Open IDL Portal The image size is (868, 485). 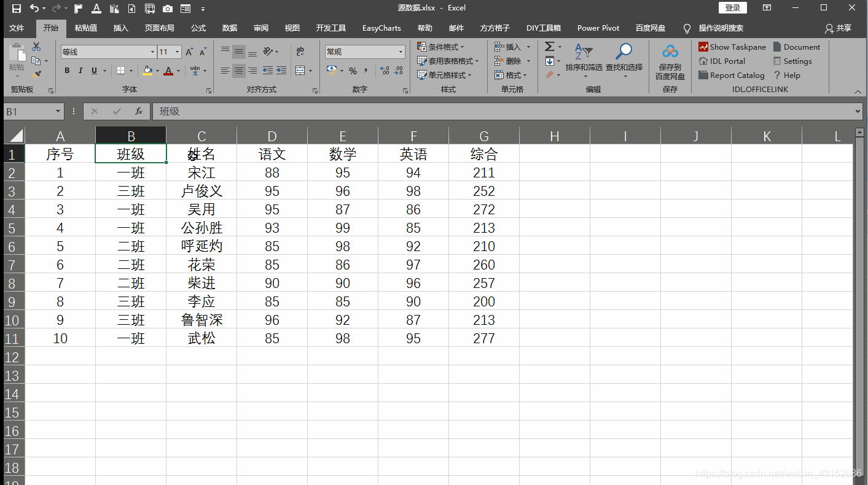coord(722,61)
